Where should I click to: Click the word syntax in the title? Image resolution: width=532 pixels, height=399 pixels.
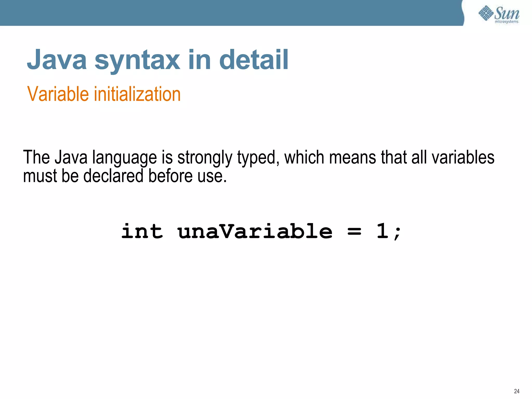point(137,60)
